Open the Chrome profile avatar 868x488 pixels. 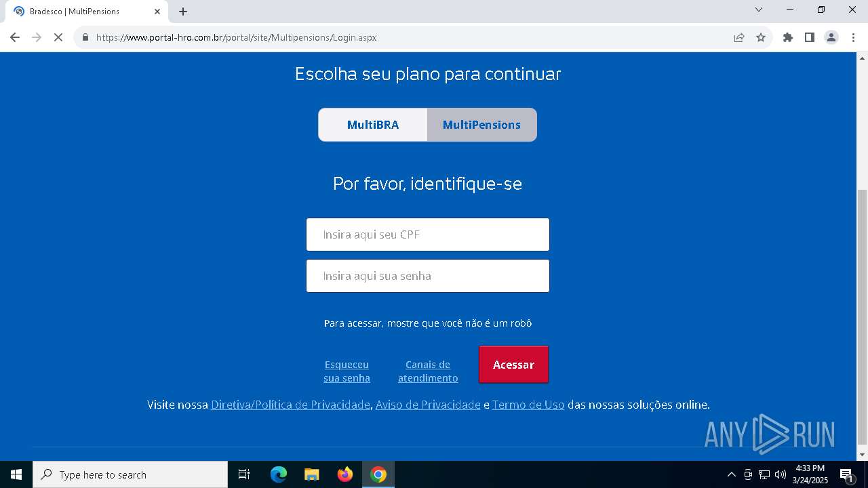click(x=831, y=37)
